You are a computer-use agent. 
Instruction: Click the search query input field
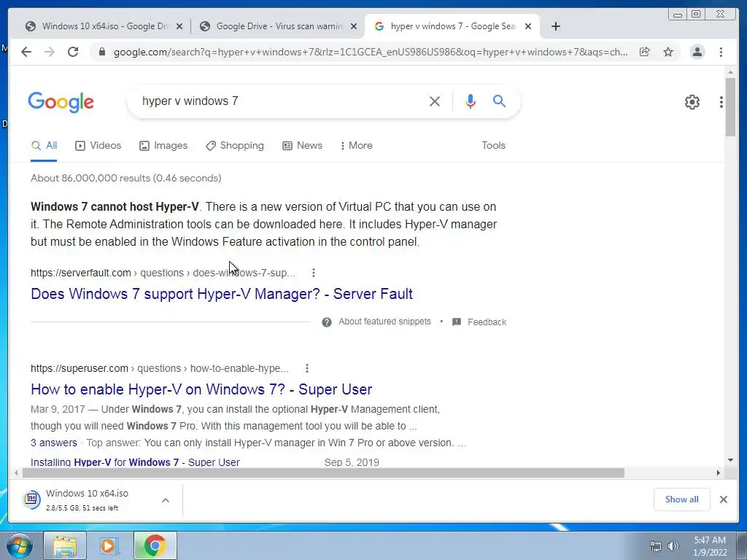[281, 101]
